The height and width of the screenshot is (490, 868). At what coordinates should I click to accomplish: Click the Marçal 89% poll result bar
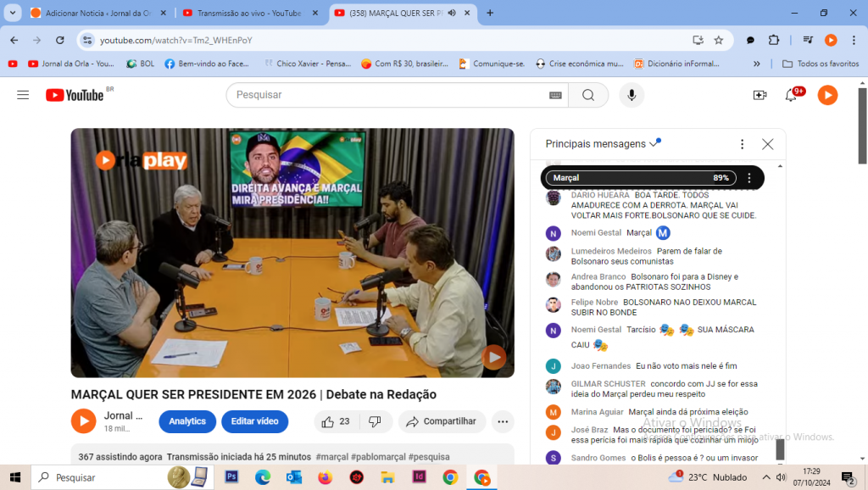click(x=641, y=178)
